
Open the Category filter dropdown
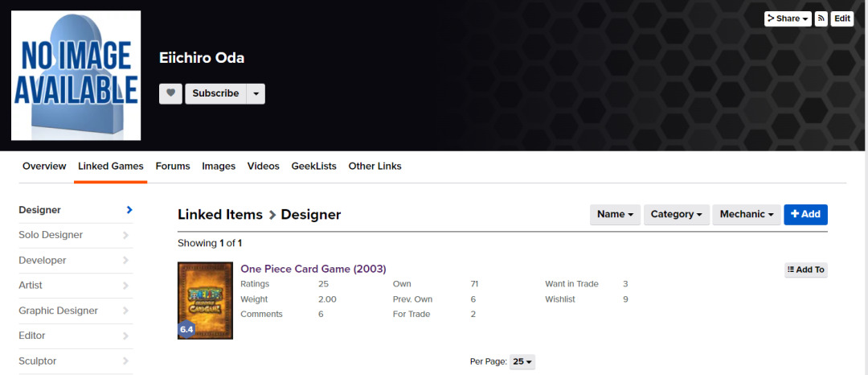677,214
